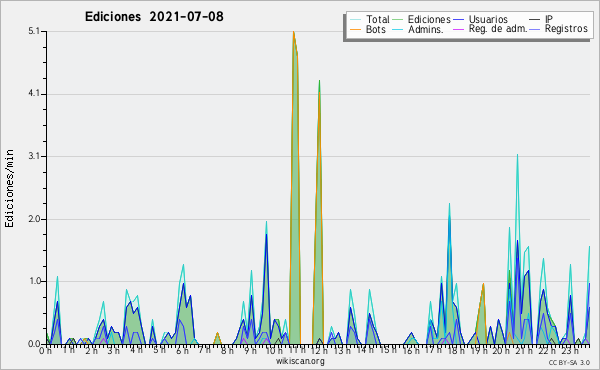Click the y-axis value 3.1

34,156
